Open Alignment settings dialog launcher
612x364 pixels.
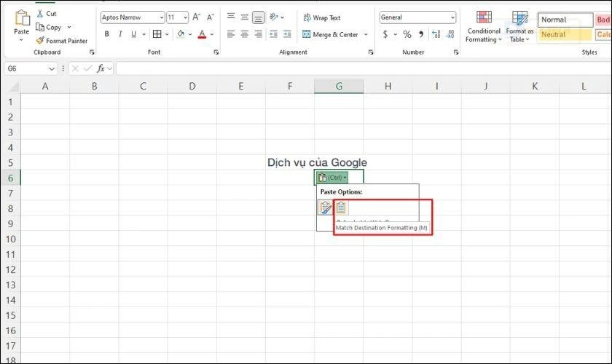(371, 52)
